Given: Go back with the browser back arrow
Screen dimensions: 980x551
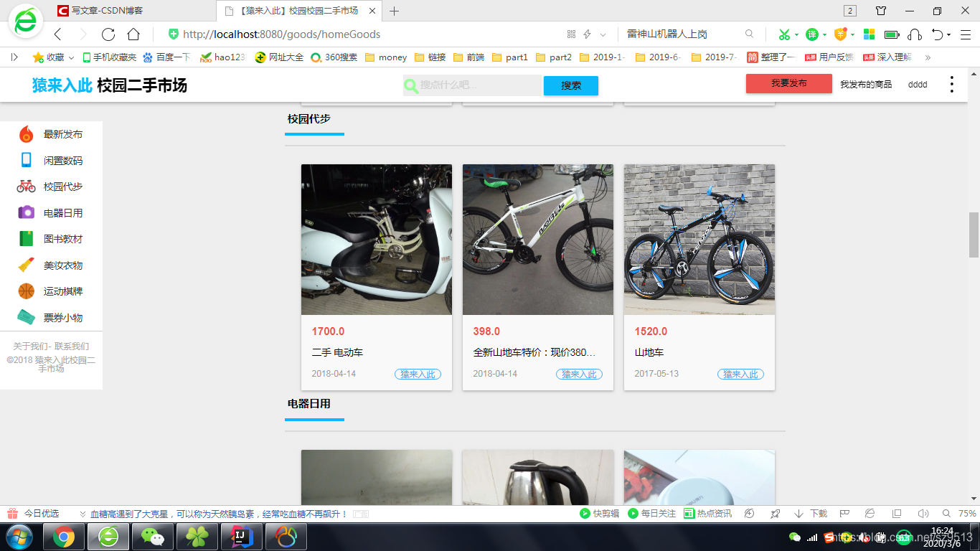Looking at the screenshot, I should [x=58, y=34].
